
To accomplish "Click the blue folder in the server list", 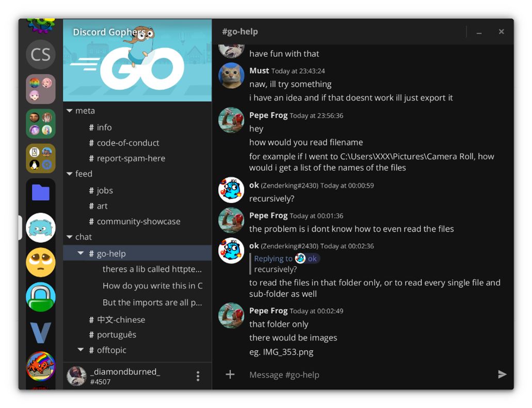I will tap(40, 192).
